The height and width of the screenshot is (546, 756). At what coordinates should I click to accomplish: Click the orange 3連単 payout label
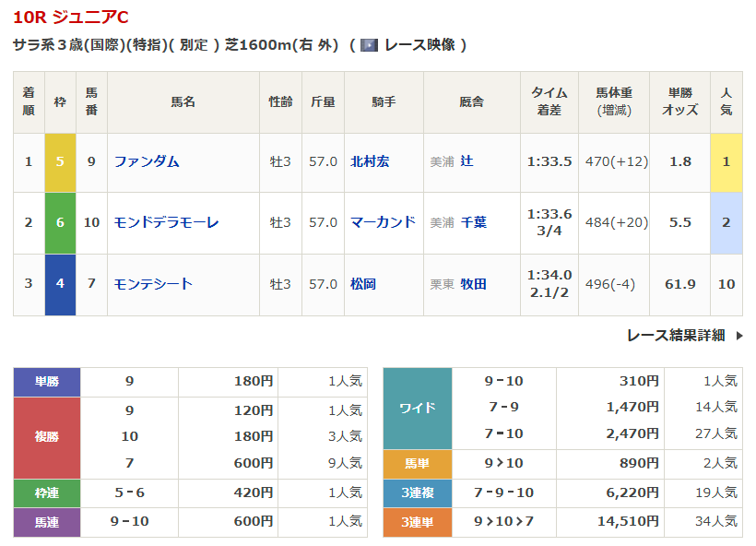pos(417,522)
